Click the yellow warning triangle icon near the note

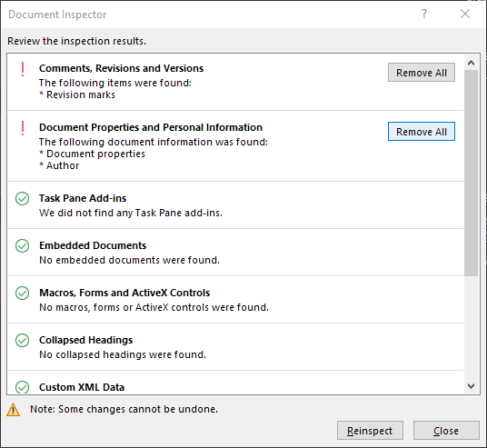coord(13,410)
